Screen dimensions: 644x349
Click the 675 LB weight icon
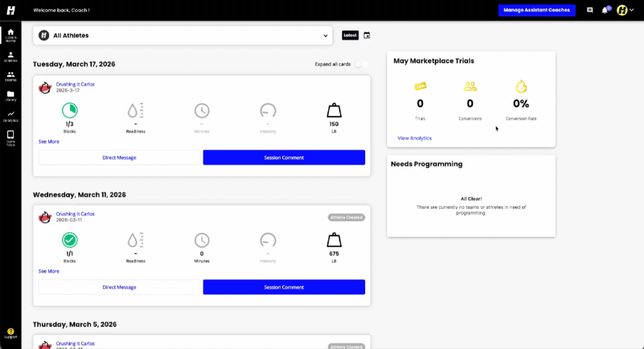click(334, 240)
